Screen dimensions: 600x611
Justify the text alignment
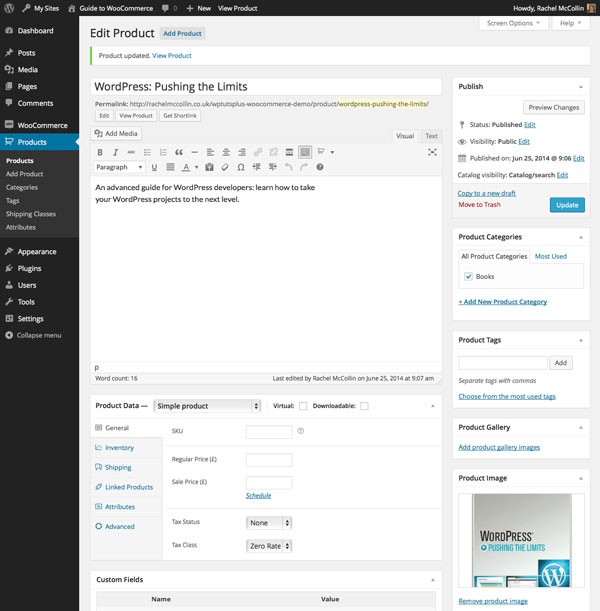170,167
